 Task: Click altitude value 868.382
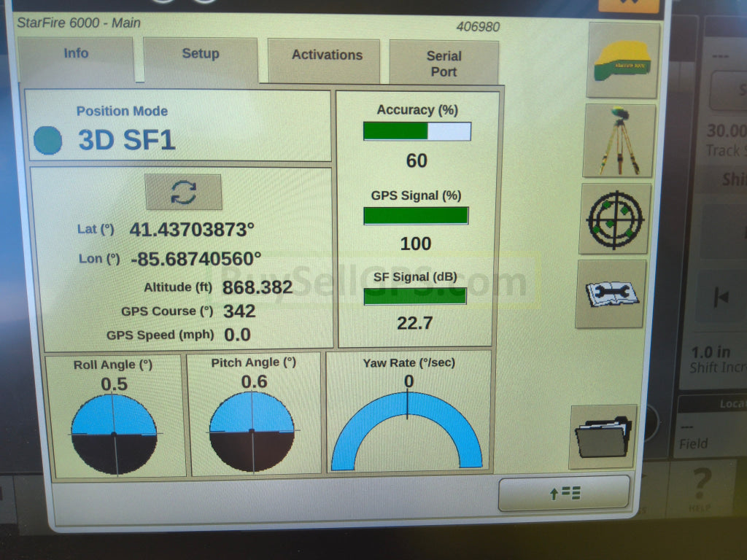(x=258, y=287)
